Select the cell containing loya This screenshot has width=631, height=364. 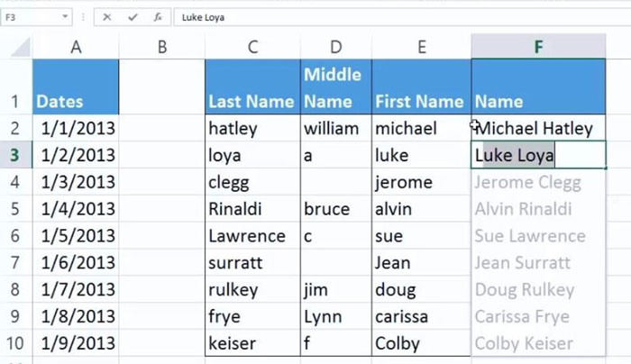point(252,155)
